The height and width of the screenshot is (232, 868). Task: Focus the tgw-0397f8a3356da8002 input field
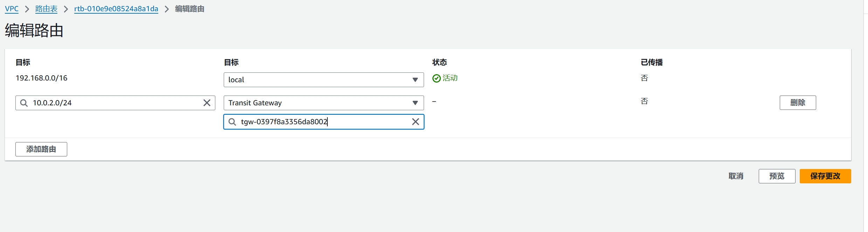(324, 122)
